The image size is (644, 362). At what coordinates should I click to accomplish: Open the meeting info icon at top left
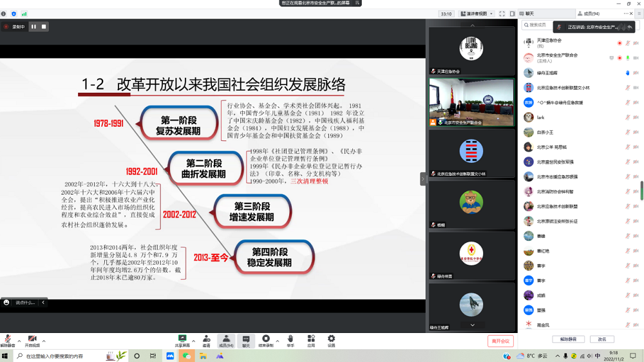click(4, 14)
